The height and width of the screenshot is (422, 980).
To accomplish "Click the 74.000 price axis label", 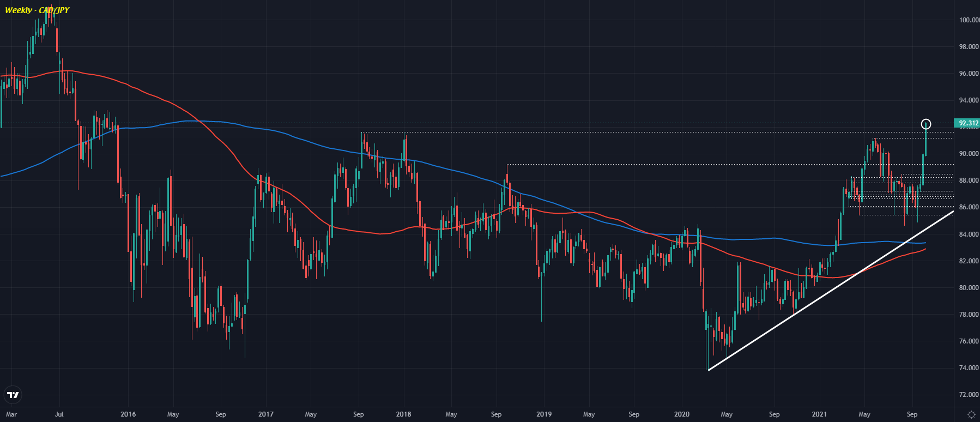I will point(969,368).
